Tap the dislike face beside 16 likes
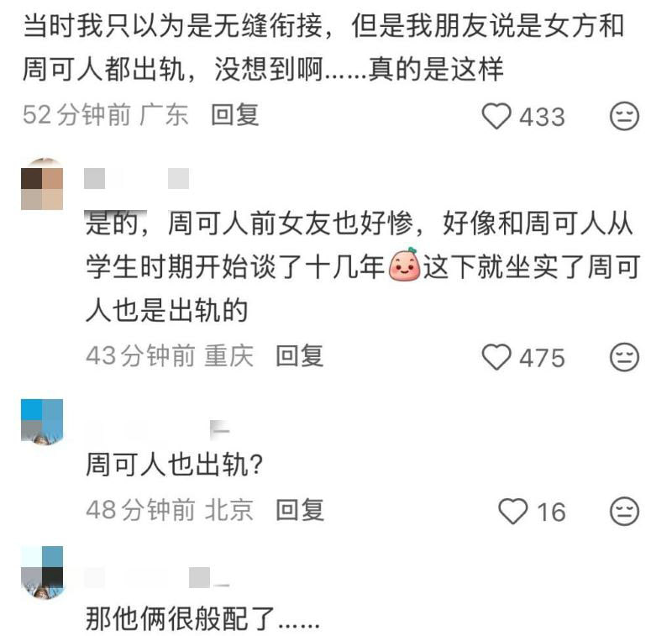The image size is (672, 636). pos(624,512)
